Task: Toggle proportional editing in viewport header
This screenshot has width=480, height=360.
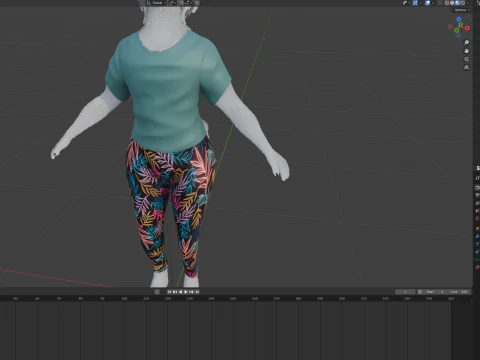Action: coord(197,3)
